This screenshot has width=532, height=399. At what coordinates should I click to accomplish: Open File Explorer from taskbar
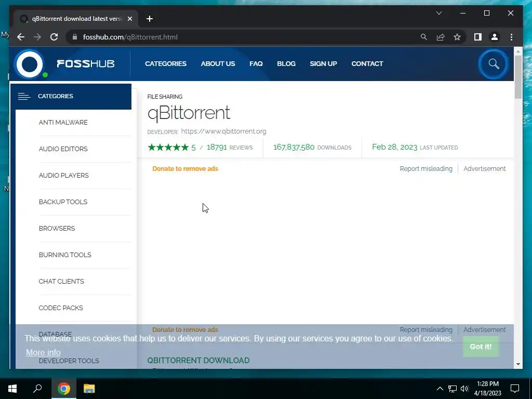[89, 389]
